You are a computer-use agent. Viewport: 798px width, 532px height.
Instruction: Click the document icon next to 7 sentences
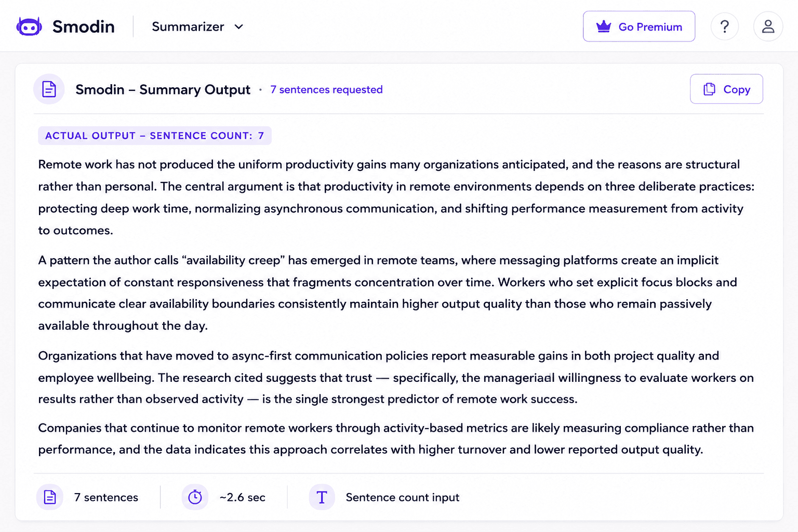[x=50, y=497]
